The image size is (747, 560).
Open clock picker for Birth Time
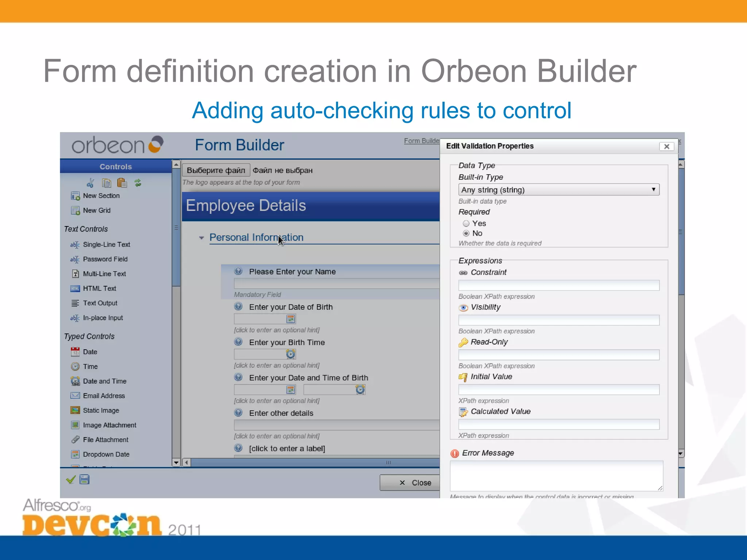(291, 354)
